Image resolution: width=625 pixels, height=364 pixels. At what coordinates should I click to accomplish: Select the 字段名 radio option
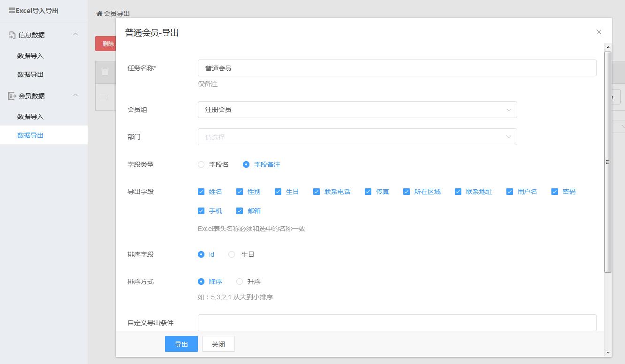(x=201, y=164)
